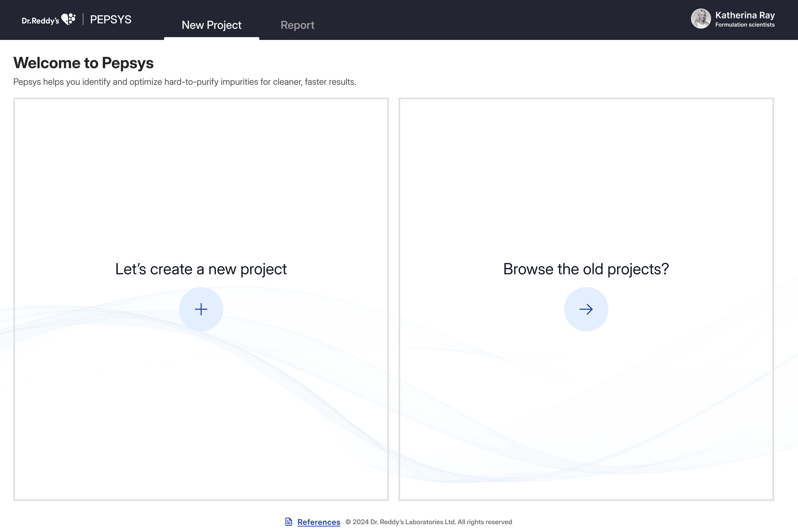This screenshot has width=798, height=532.
Task: Switch to the Report tab
Action: tap(297, 25)
